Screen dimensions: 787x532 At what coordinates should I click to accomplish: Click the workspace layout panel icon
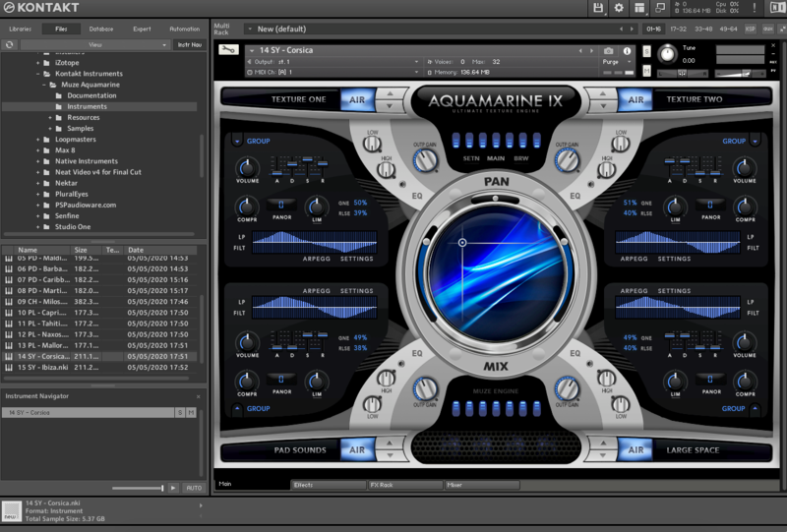point(639,8)
